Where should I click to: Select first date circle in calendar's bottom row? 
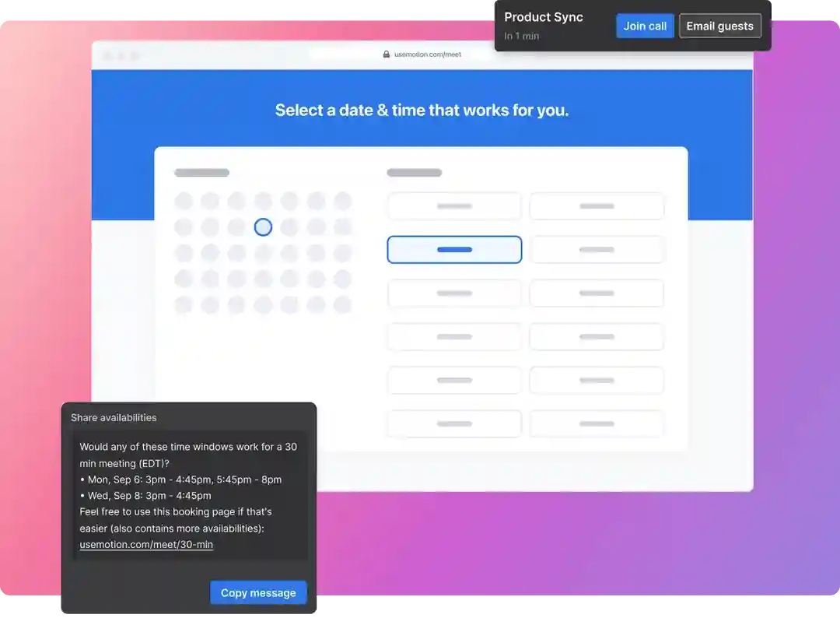pos(184,305)
